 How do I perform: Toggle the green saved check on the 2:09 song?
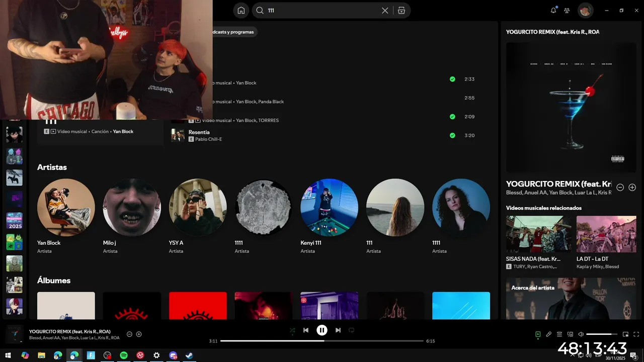(x=452, y=117)
